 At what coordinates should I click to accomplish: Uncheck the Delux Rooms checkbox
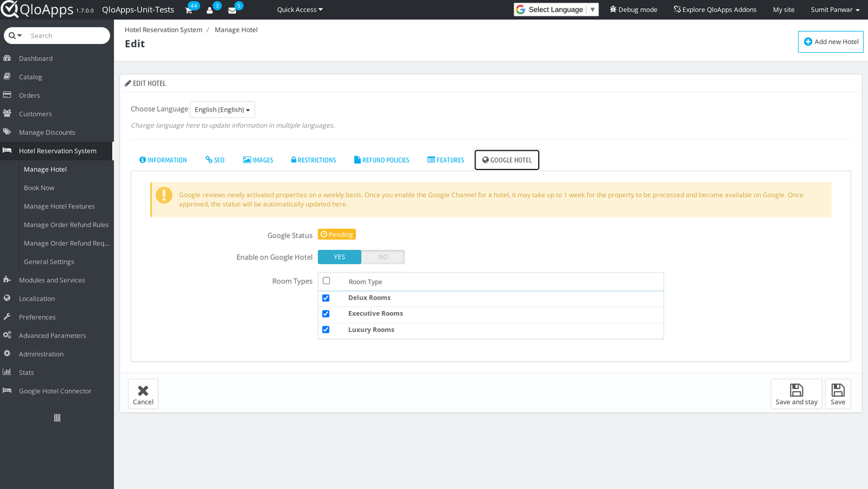325,298
